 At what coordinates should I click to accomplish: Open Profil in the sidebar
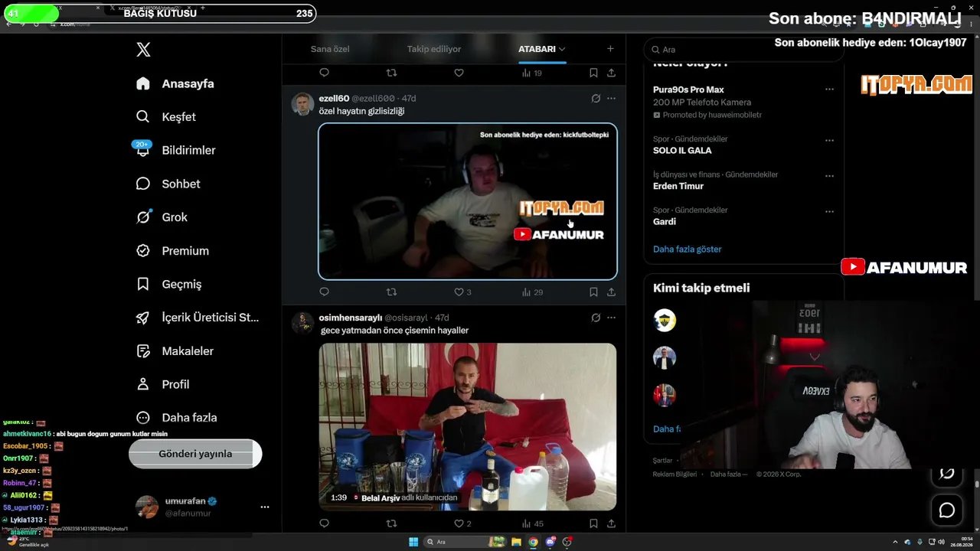tap(162, 384)
